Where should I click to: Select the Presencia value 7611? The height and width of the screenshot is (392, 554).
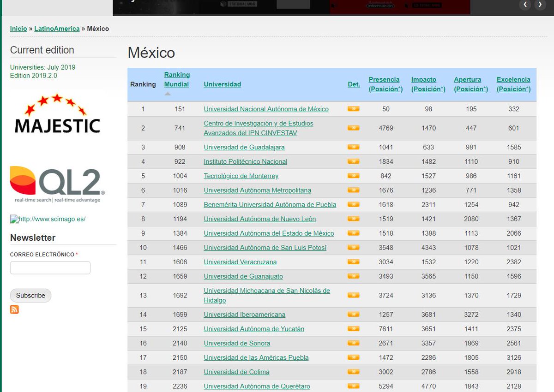click(385, 329)
